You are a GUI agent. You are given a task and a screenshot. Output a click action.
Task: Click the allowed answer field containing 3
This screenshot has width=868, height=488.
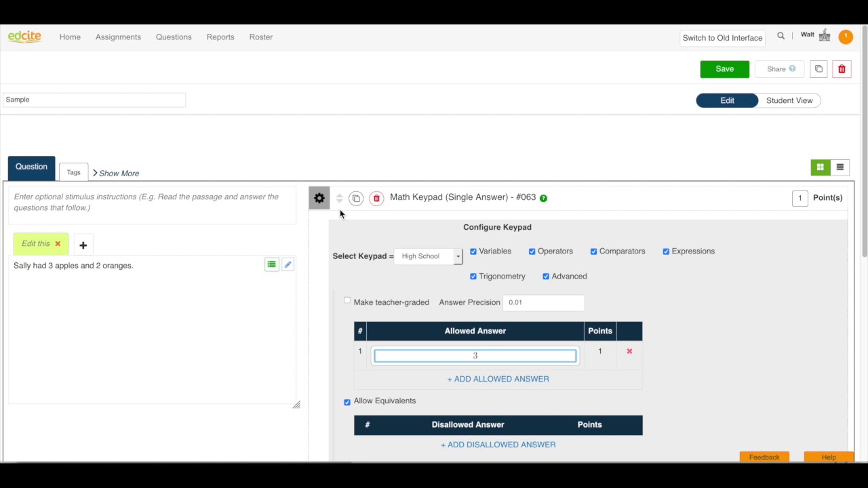(x=475, y=356)
